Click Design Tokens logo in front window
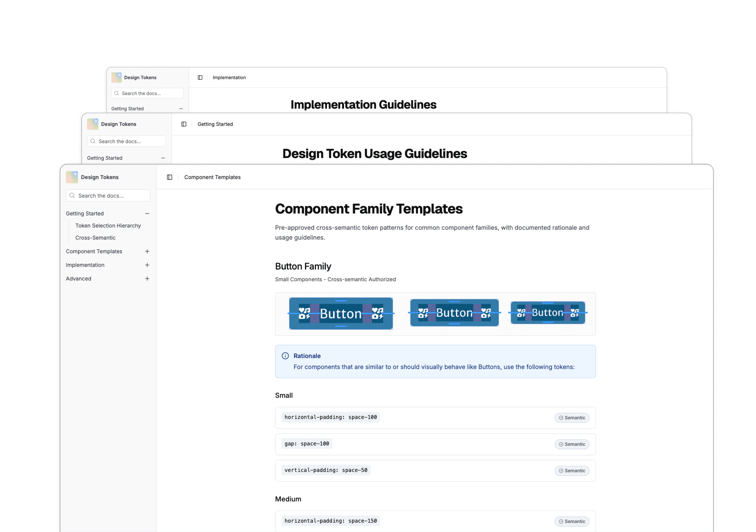Viewport: 756px width, 532px height. click(x=72, y=177)
